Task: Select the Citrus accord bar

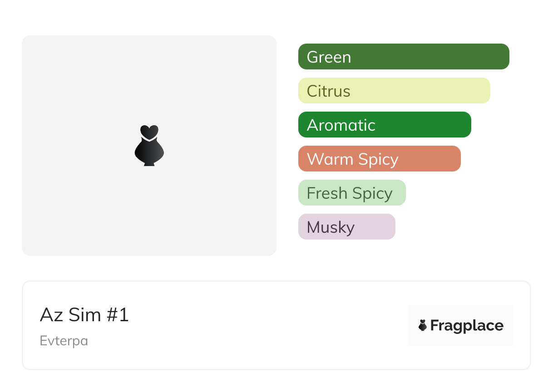Action: pyautogui.click(x=394, y=91)
